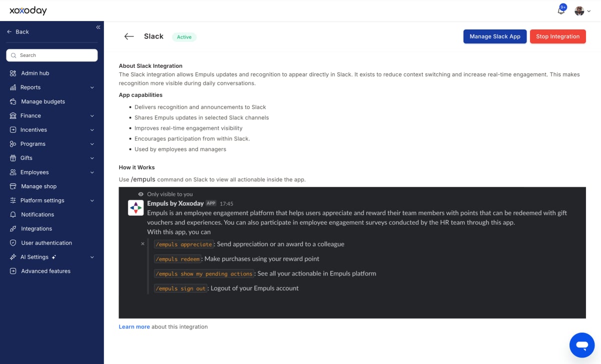Viewport: 601px width, 364px height.
Task: Click the /empuls redeem command chip
Action: (x=177, y=259)
